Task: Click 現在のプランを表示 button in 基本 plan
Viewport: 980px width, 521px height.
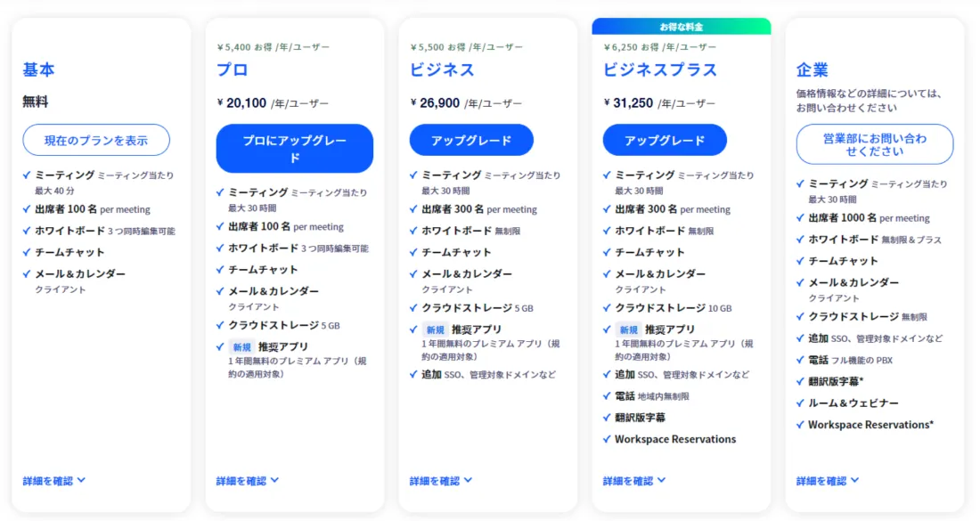Action: tap(96, 140)
